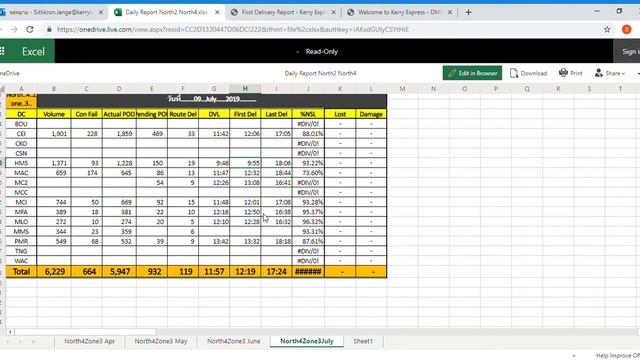Open a new browser tab

(468, 12)
